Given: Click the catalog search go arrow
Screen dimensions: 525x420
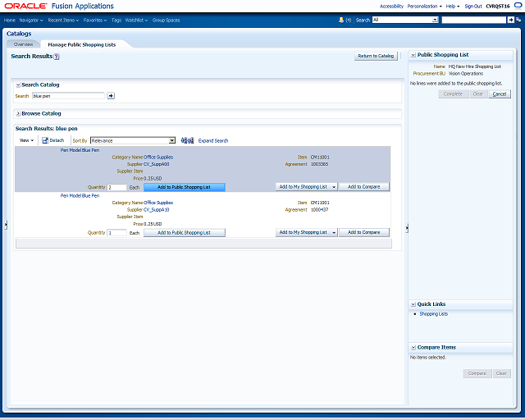Looking at the screenshot, I should pyautogui.click(x=111, y=96).
